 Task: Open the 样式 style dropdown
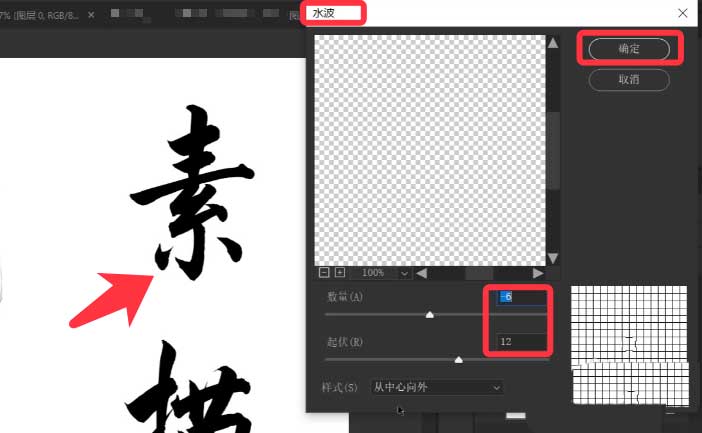pyautogui.click(x=436, y=386)
